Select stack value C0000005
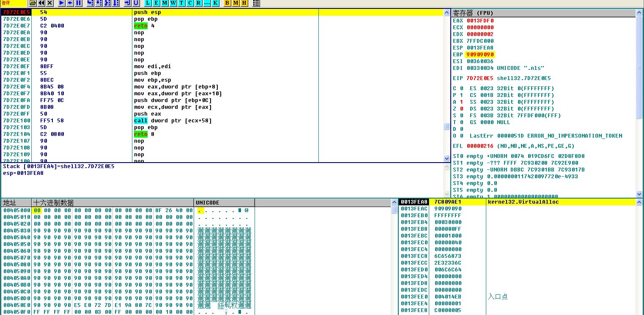This screenshot has width=644, height=315. 448,310
